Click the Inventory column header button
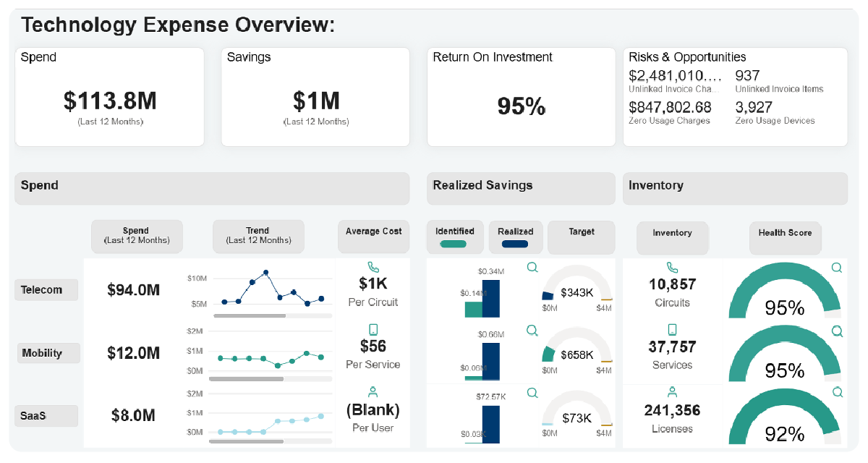This screenshot has width=868, height=463. point(673,237)
